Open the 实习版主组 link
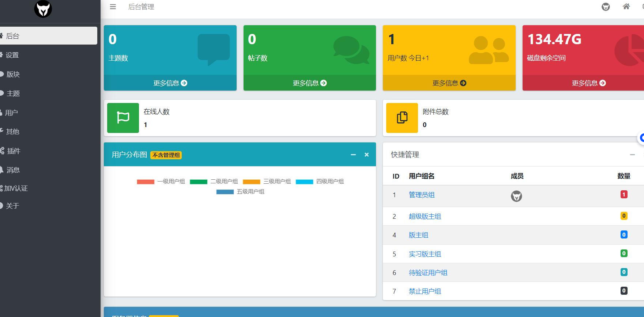 pyautogui.click(x=425, y=254)
